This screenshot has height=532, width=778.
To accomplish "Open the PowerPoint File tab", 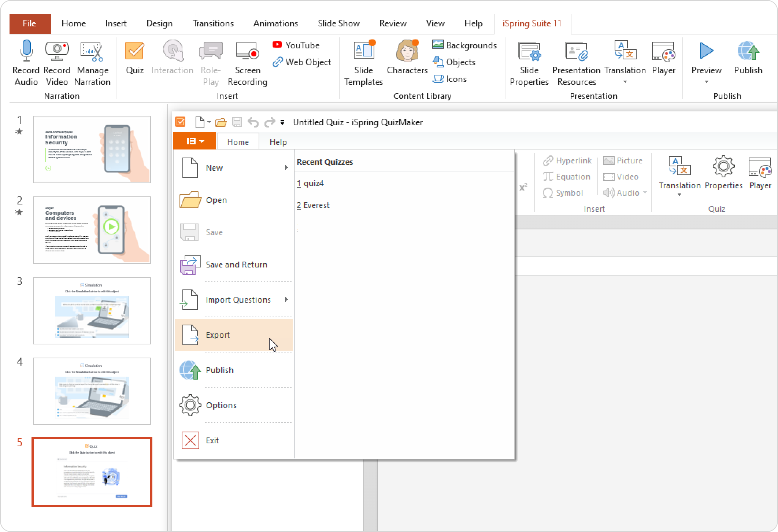I will [30, 23].
